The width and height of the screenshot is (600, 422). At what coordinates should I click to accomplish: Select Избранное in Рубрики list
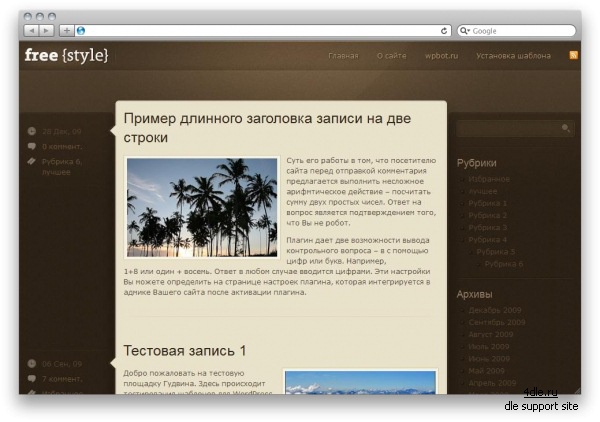[489, 179]
